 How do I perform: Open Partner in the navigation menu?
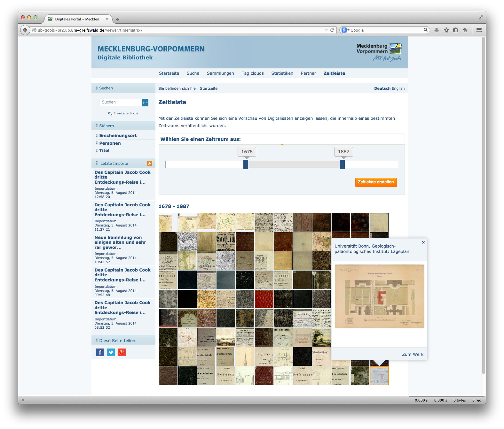point(308,73)
